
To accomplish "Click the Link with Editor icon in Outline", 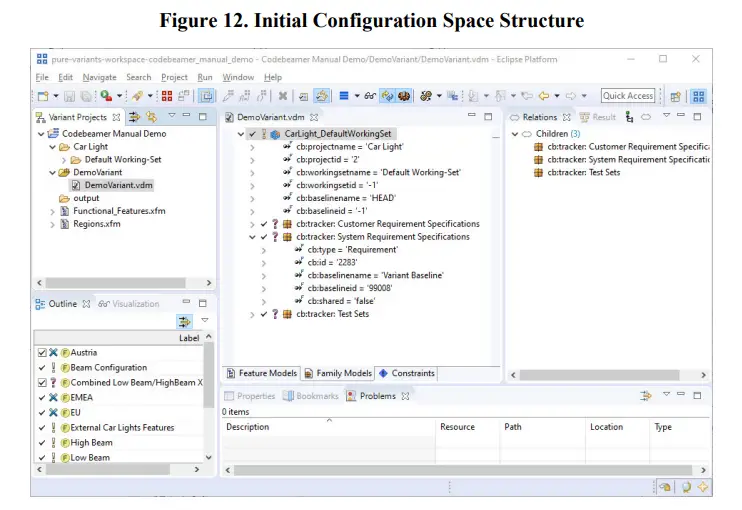I will [x=184, y=321].
